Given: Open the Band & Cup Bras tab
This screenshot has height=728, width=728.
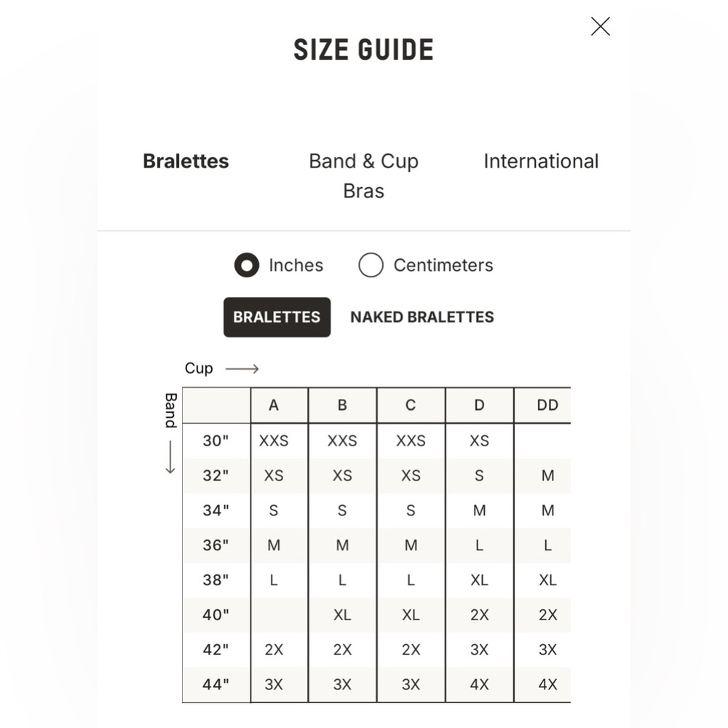Looking at the screenshot, I should pyautogui.click(x=363, y=176).
